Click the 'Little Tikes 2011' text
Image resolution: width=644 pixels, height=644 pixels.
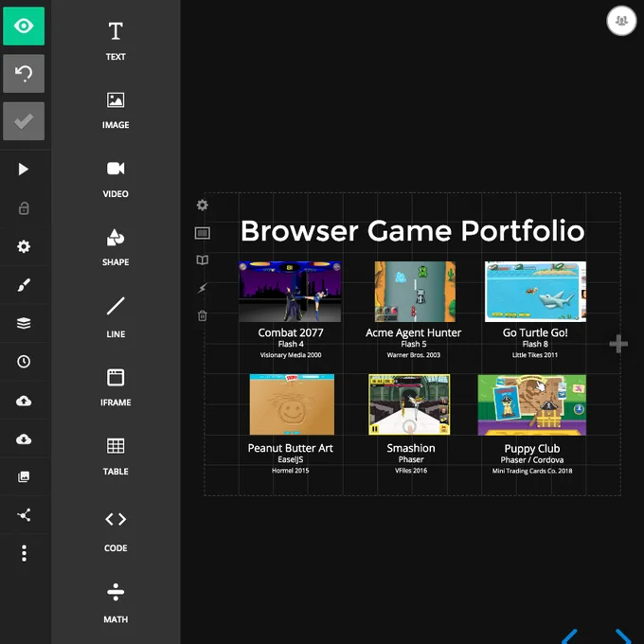[535, 355]
